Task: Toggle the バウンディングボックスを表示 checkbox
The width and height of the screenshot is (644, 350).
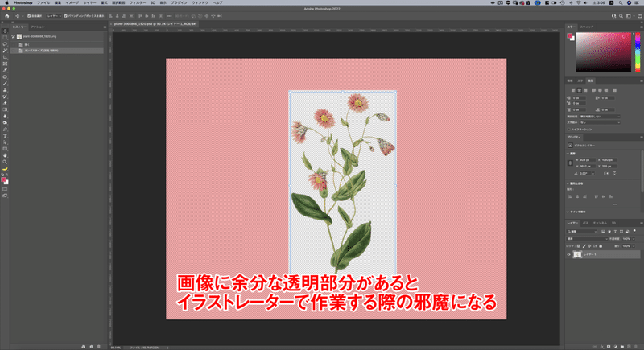Action: coord(66,16)
